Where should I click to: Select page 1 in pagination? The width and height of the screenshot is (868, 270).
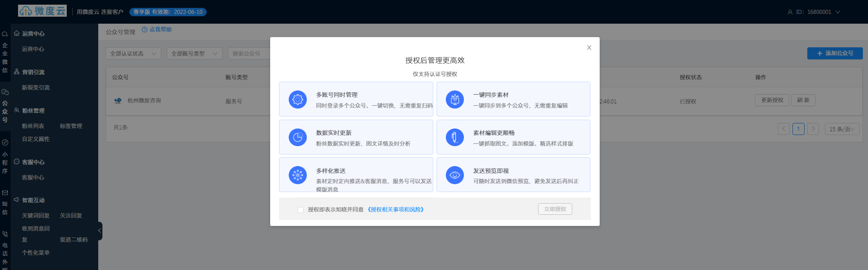[798, 129]
